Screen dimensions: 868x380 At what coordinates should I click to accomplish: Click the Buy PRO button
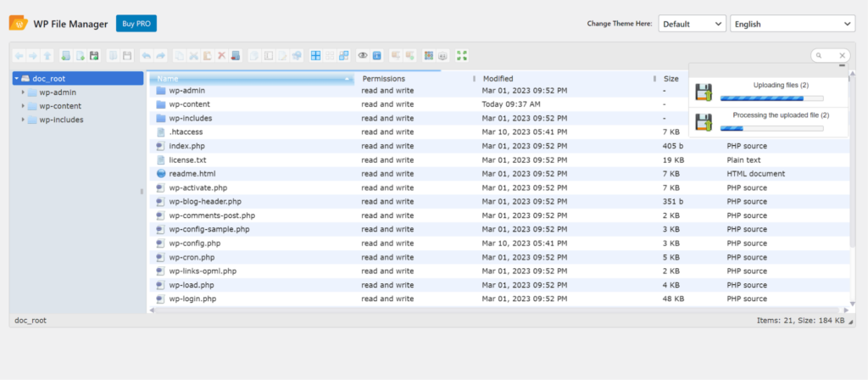point(136,24)
